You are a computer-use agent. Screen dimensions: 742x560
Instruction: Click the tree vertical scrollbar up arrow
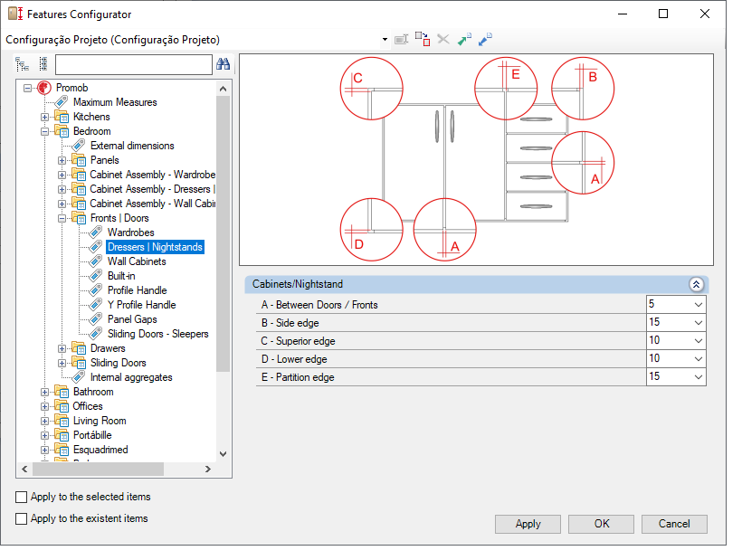(x=224, y=89)
